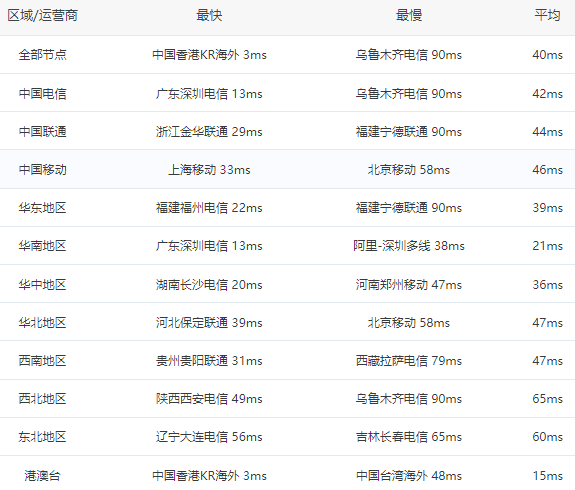Click slowest cell in 西北地区 row

pyautogui.click(x=409, y=399)
